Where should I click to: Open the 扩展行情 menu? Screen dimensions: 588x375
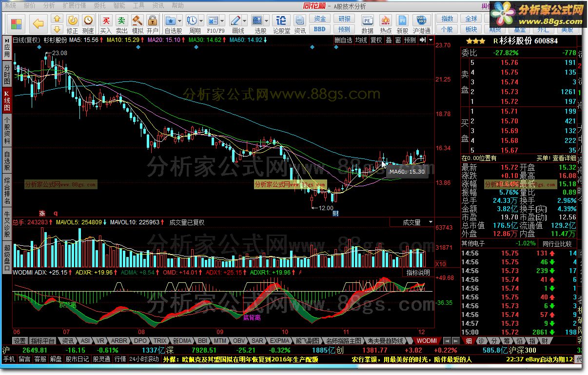coord(75,5)
